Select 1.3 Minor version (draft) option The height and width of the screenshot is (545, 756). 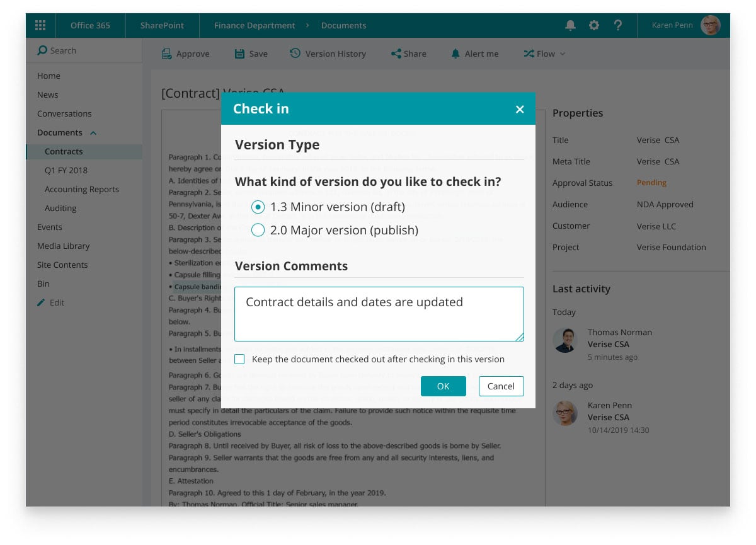point(258,207)
